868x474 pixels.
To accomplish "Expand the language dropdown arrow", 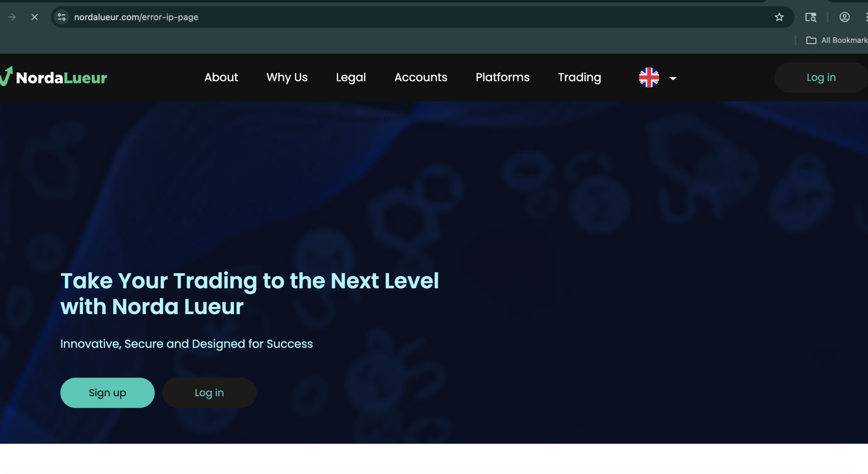I will tap(673, 78).
